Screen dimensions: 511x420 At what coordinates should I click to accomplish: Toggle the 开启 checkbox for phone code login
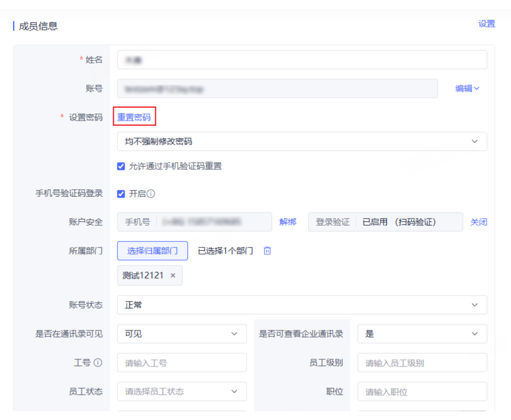(121, 194)
